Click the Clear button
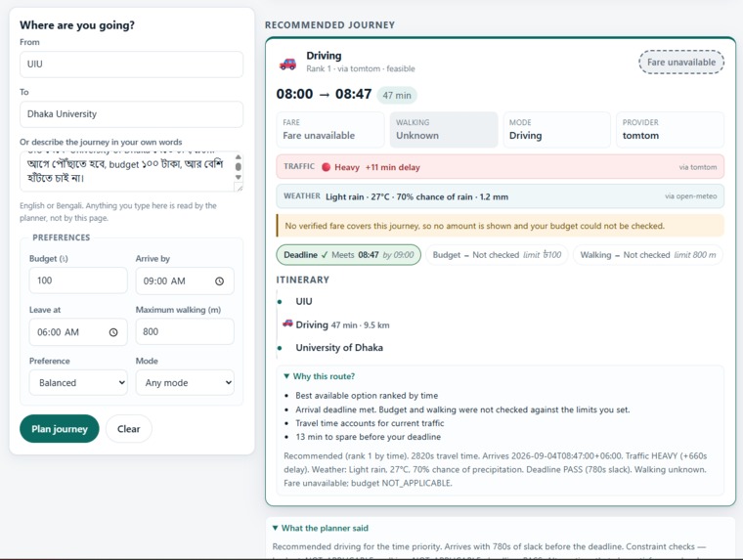 128,429
